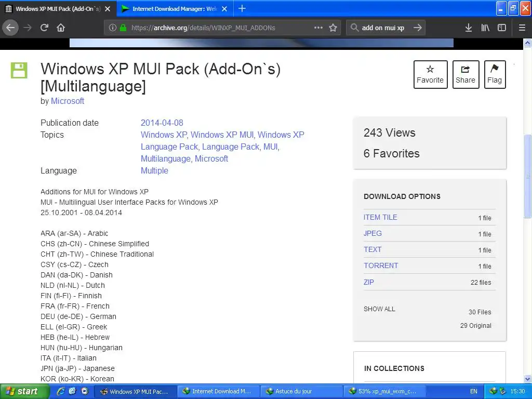
Task: Click the 6 Favorites text
Action: [x=392, y=153]
